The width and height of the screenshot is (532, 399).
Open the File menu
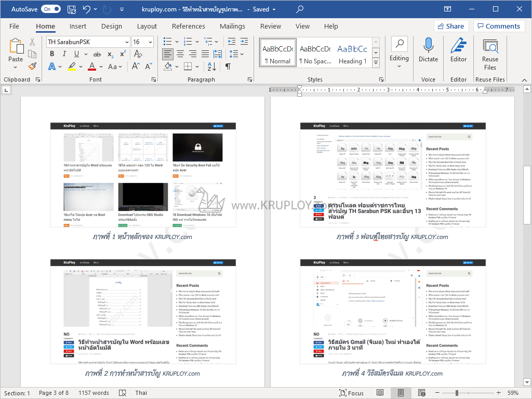coord(14,26)
